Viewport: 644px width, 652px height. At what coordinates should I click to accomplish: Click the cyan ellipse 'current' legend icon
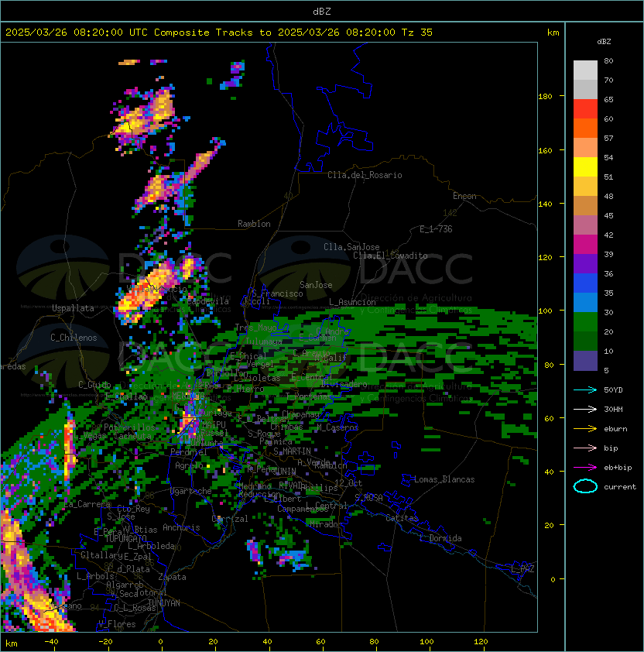tap(585, 486)
